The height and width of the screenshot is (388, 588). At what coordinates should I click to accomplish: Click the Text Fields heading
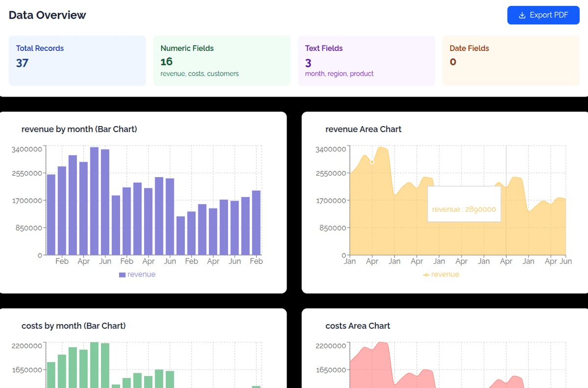(324, 48)
